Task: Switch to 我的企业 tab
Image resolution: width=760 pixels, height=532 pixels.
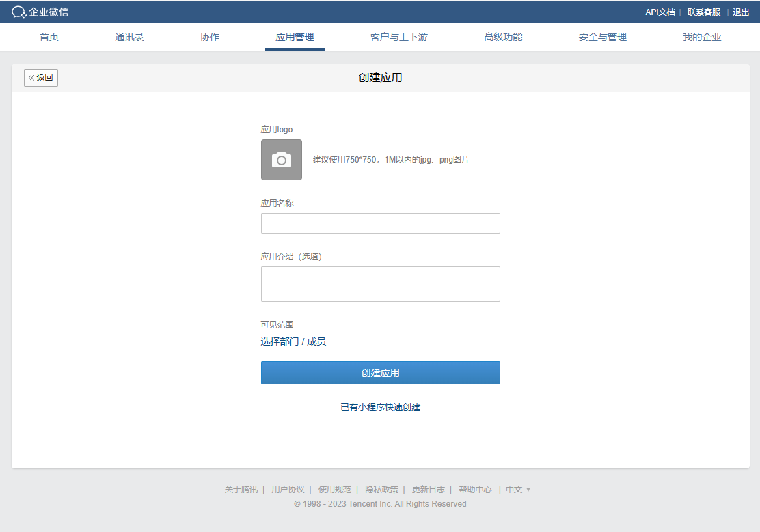Action: [702, 37]
